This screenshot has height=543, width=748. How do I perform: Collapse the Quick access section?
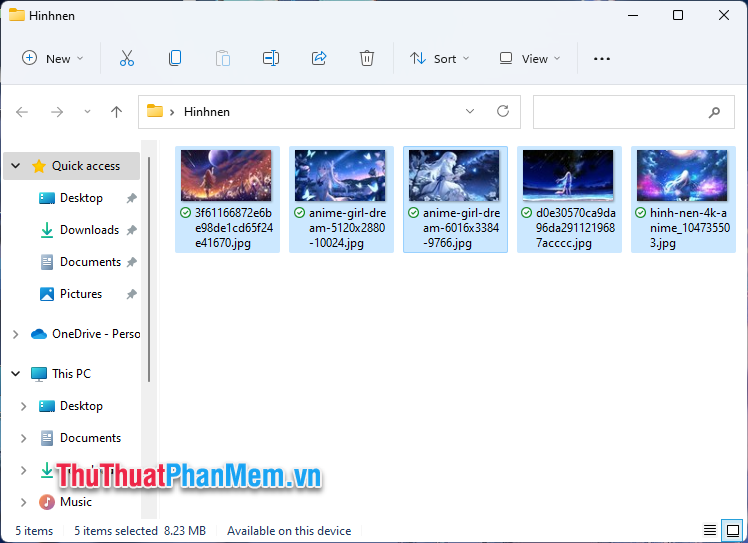pos(16,166)
